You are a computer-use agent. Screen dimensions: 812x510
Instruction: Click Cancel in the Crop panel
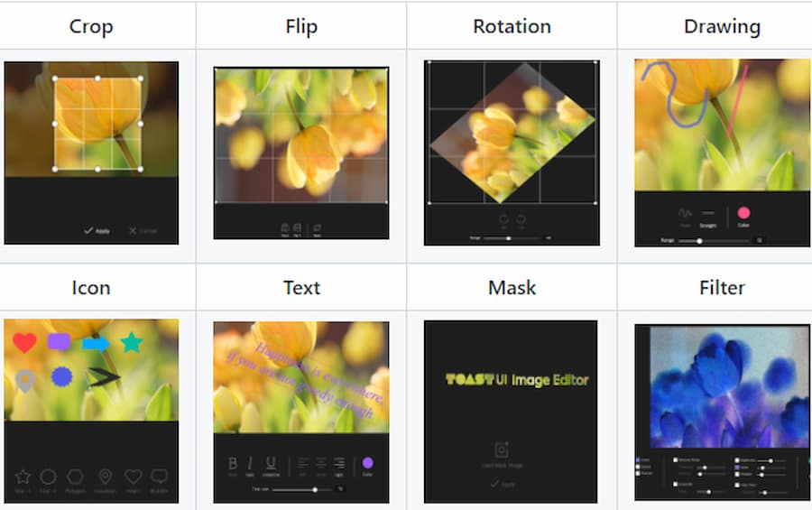[x=142, y=231]
